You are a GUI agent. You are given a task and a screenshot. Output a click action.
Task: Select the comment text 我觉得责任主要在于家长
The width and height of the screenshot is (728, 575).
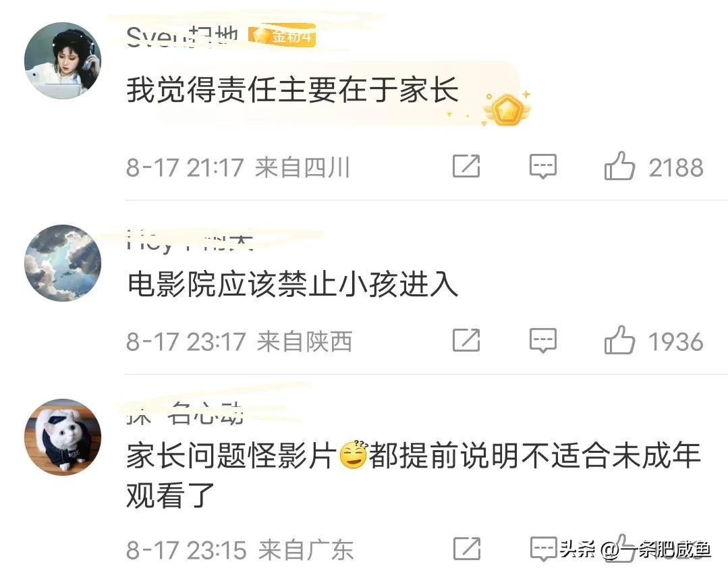pyautogui.click(x=293, y=90)
